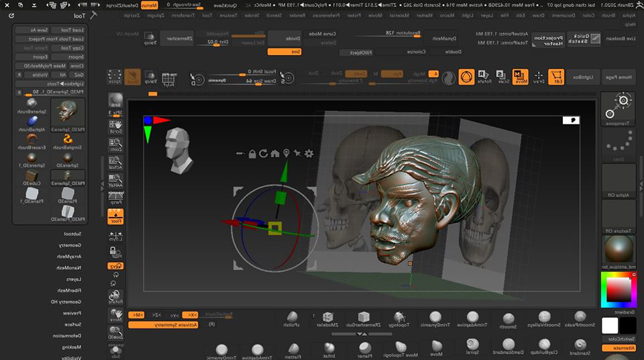Click the DynaMesh button

tap(444, 39)
